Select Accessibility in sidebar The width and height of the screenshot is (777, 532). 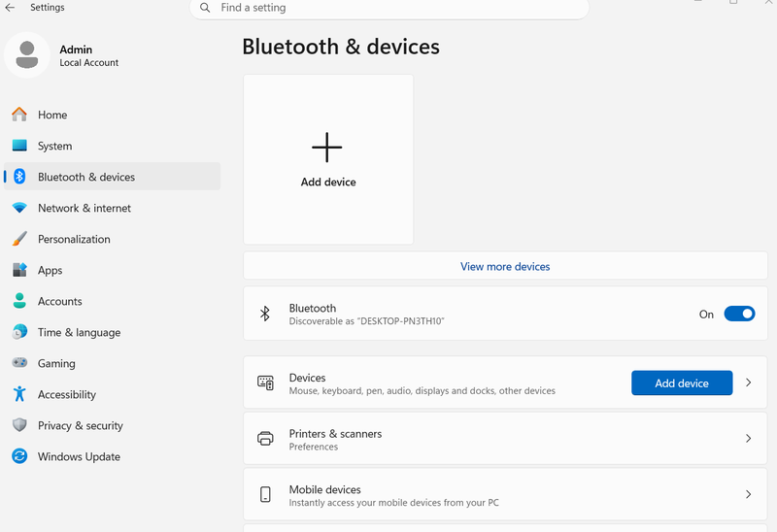click(112, 394)
